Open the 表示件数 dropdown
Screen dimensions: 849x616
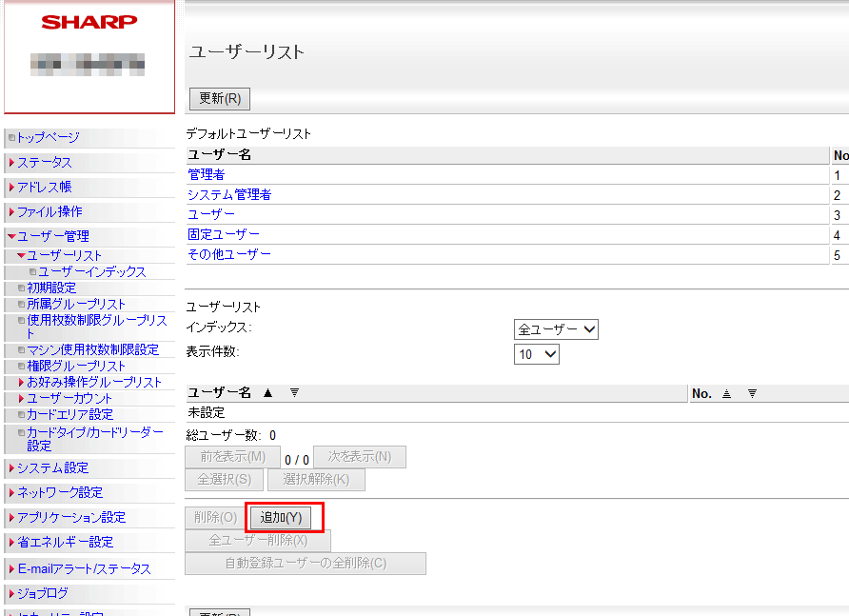[x=537, y=354]
